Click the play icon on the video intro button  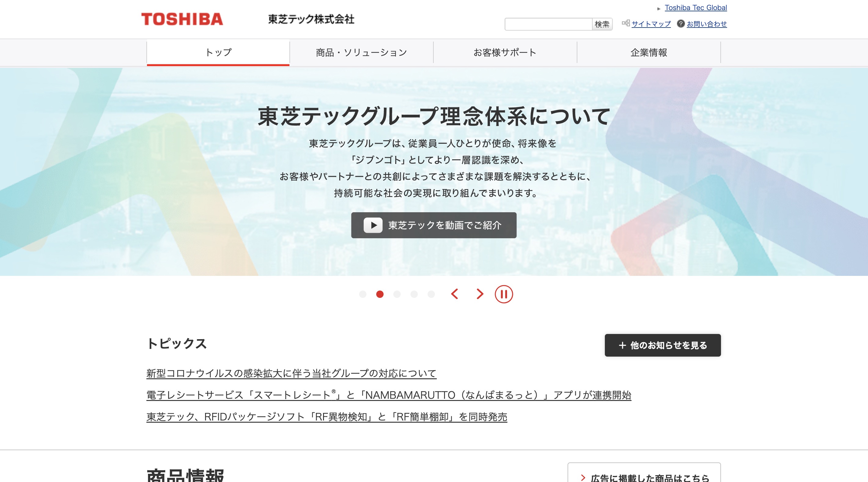pyautogui.click(x=373, y=225)
